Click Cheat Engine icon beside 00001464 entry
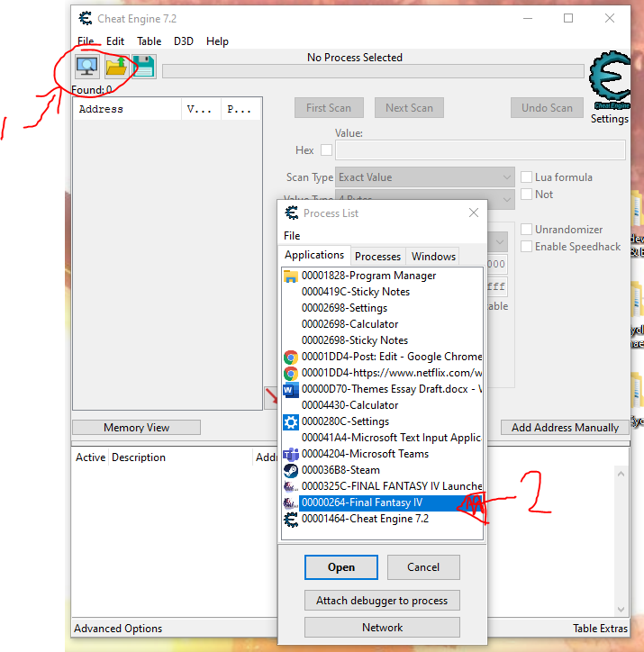The height and width of the screenshot is (652, 644). (291, 520)
